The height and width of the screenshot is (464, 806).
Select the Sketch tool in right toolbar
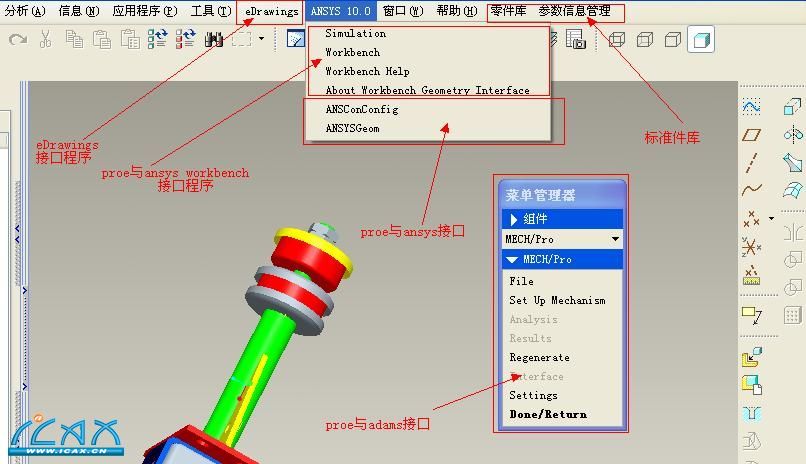(x=752, y=106)
